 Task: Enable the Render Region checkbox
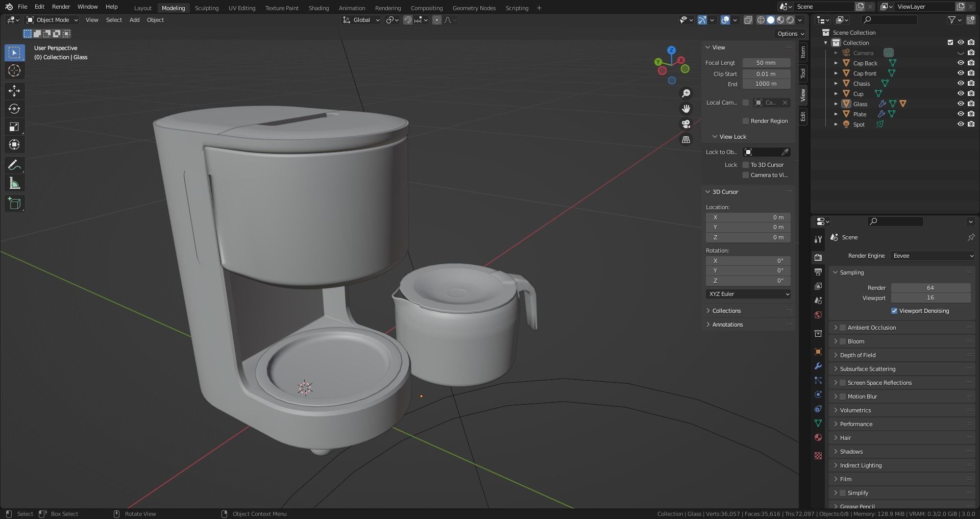click(746, 121)
